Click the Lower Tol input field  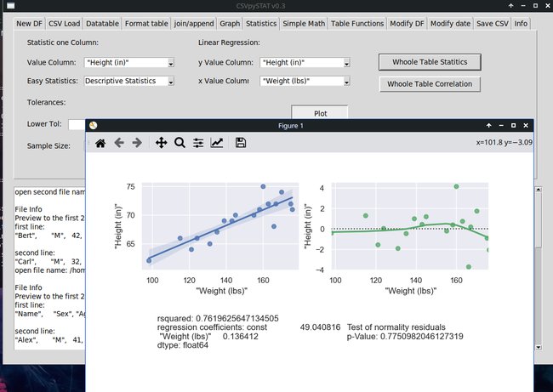(77, 124)
